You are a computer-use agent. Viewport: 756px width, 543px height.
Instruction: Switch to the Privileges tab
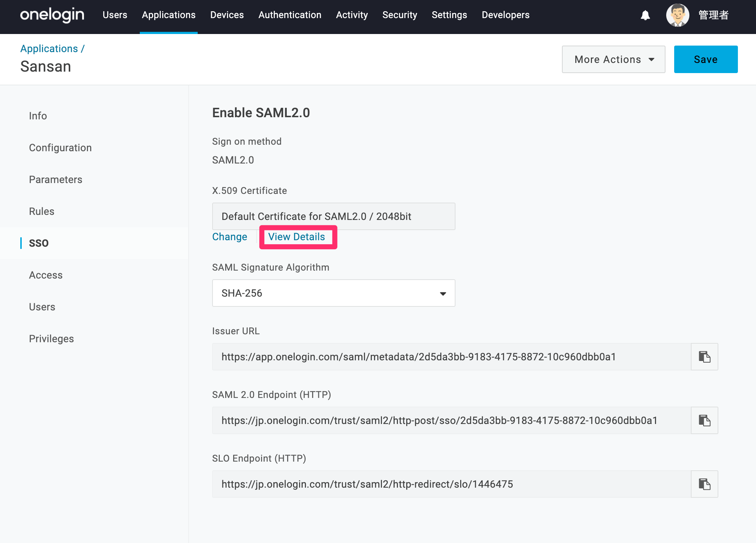coord(51,339)
